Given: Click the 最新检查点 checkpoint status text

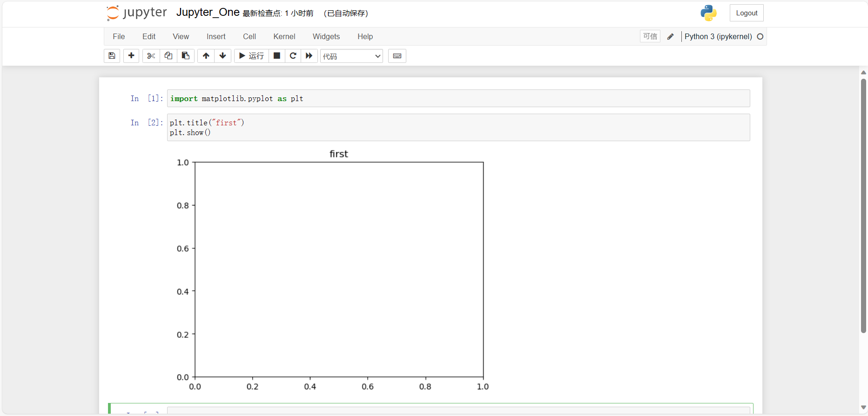Looking at the screenshot, I should click(278, 14).
